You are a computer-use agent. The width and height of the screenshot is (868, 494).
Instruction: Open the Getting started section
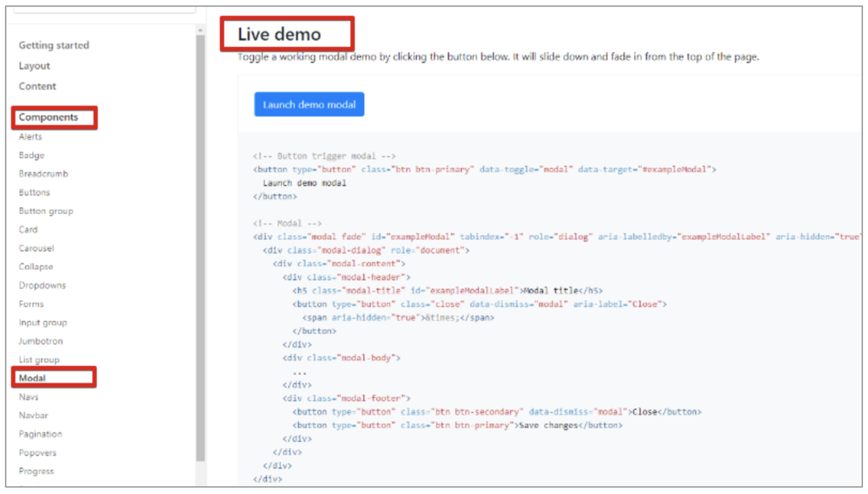(x=54, y=45)
